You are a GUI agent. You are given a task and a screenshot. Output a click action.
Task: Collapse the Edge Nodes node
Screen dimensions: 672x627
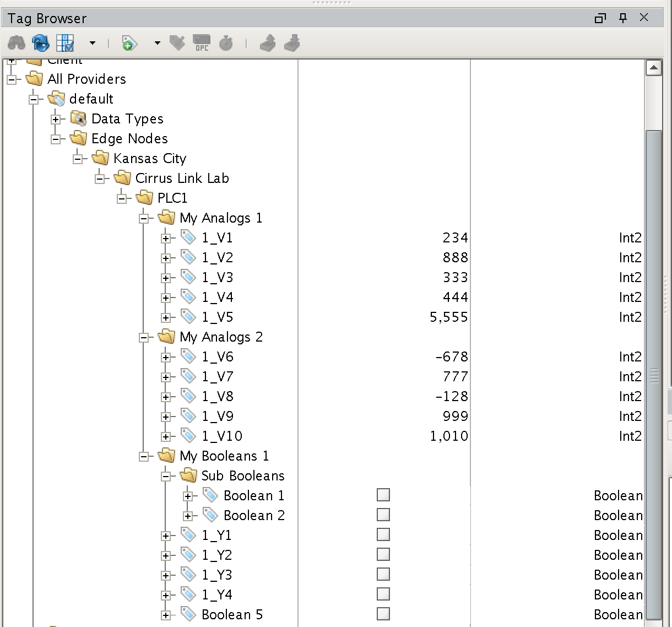[x=56, y=139]
